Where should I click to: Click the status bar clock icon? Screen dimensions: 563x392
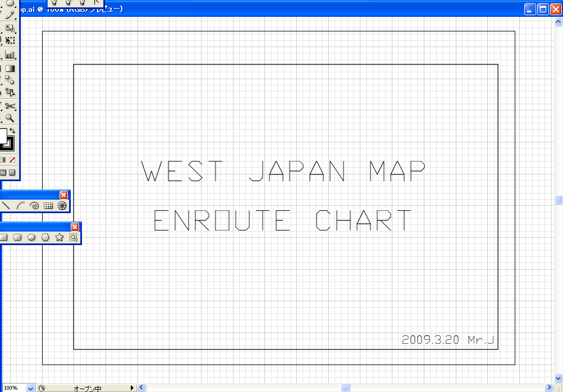click(x=42, y=388)
